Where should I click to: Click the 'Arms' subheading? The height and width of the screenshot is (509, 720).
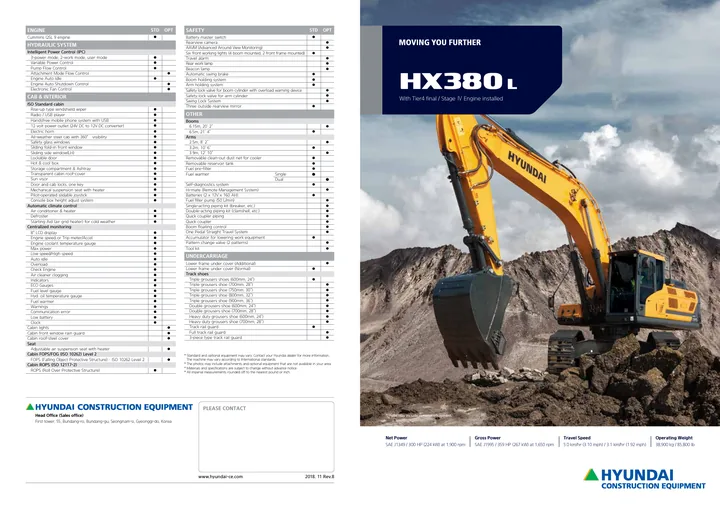[259, 137]
